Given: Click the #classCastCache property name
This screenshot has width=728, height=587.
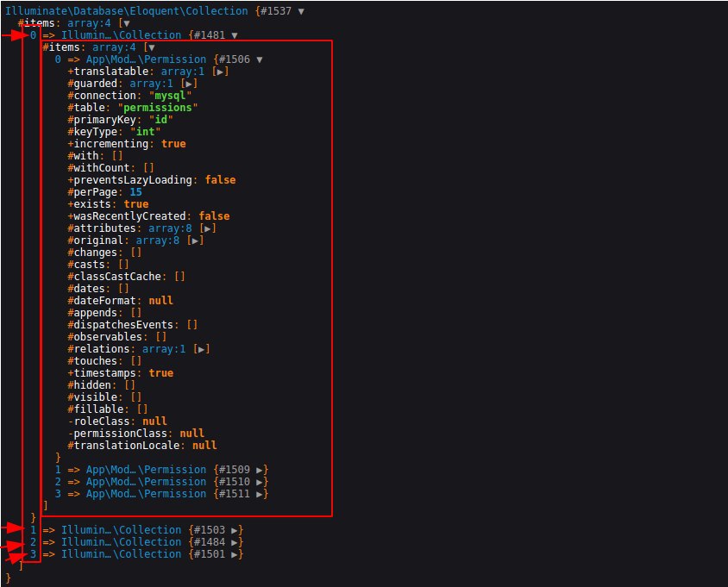Looking at the screenshot, I should tap(114, 277).
